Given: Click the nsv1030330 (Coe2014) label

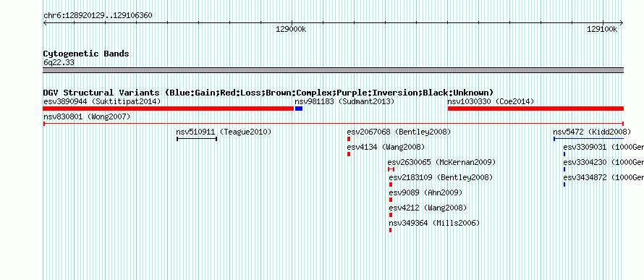Looking at the screenshot, I should pos(491,101).
